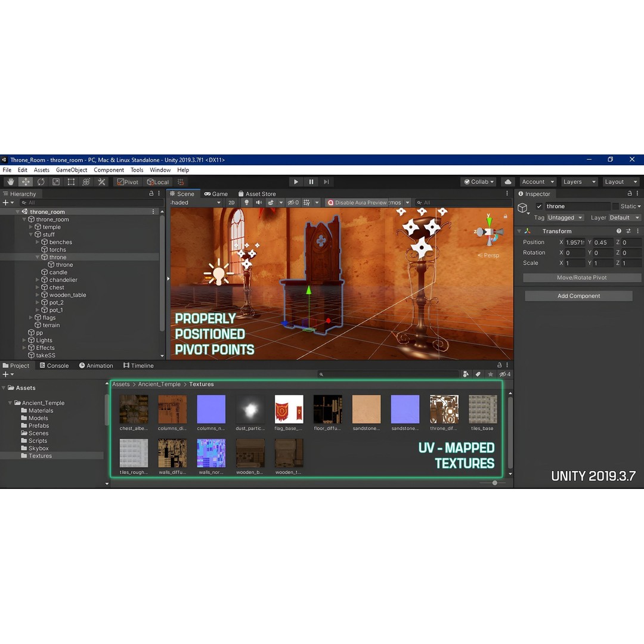This screenshot has height=644, width=644.
Task: Open the Layers dropdown
Action: point(579,182)
